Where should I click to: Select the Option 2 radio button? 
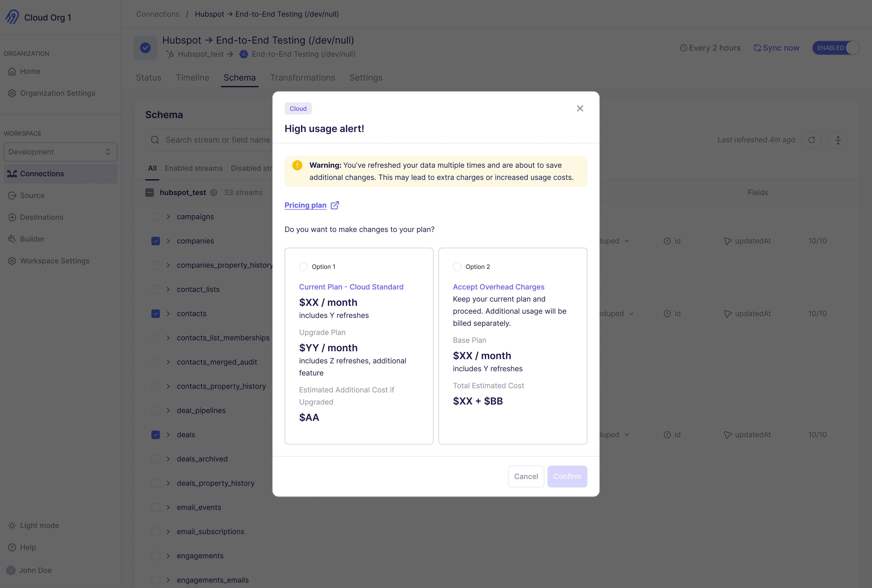click(457, 267)
